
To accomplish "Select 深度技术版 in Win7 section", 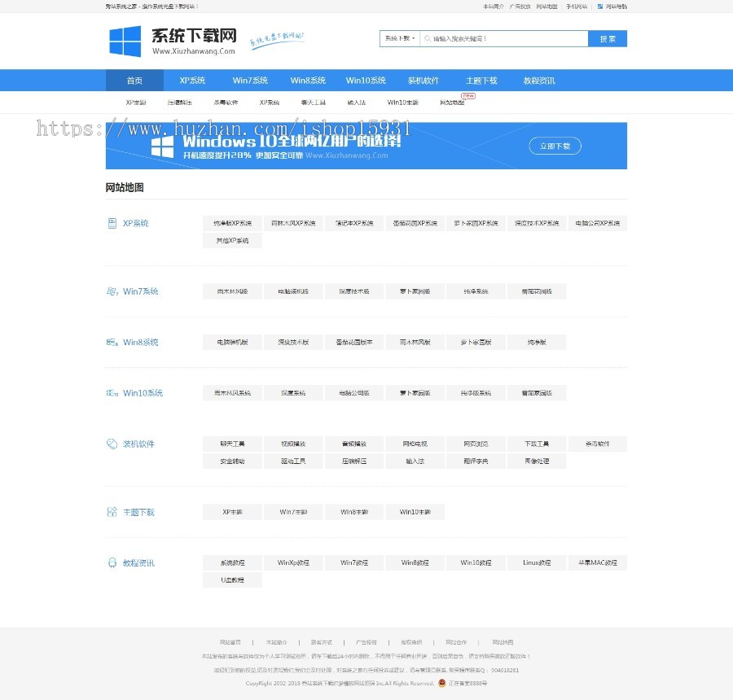I will [354, 291].
